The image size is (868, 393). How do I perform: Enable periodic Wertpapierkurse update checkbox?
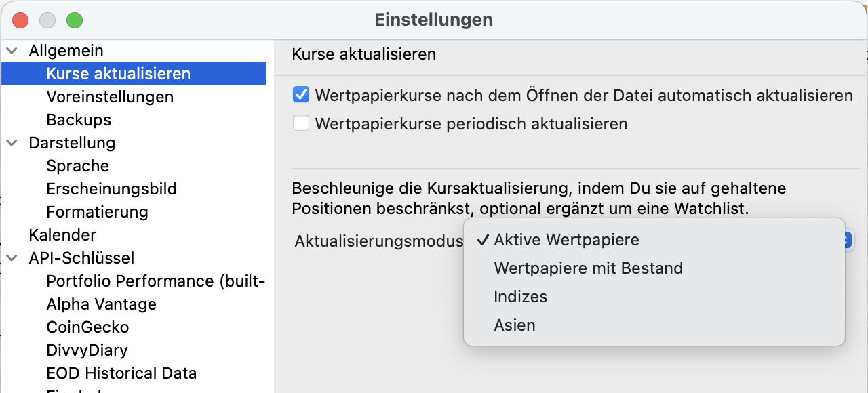coord(301,124)
